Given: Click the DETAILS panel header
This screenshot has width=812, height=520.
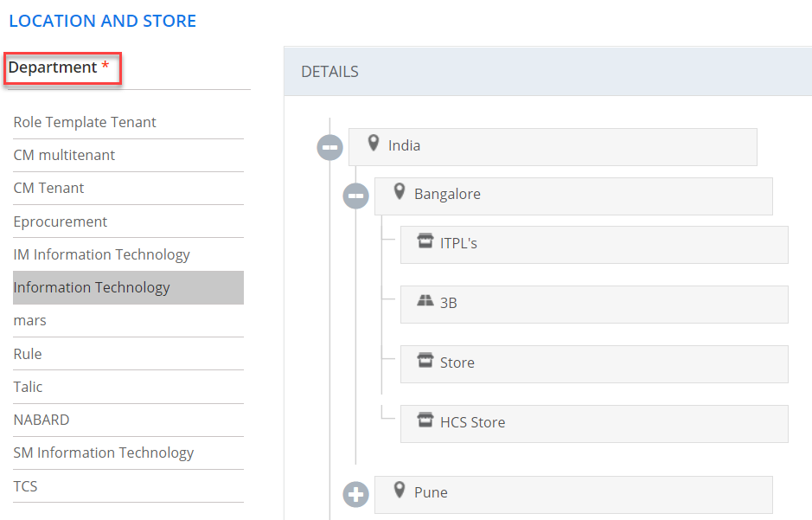Looking at the screenshot, I should coord(330,72).
